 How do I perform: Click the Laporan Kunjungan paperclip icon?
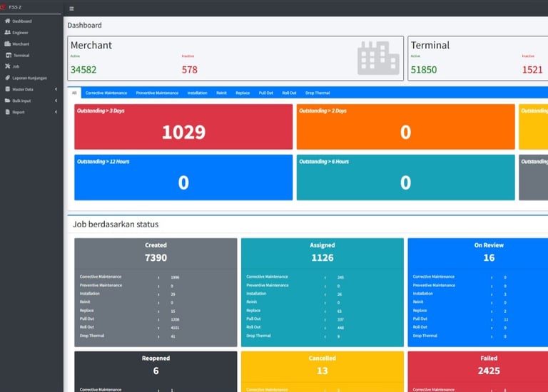[8, 78]
